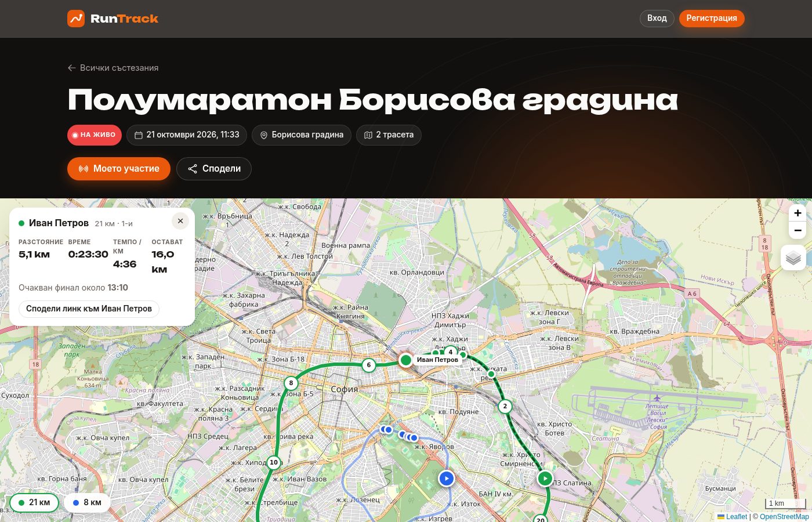
Task: Click the Регистрация button
Action: pos(712,18)
